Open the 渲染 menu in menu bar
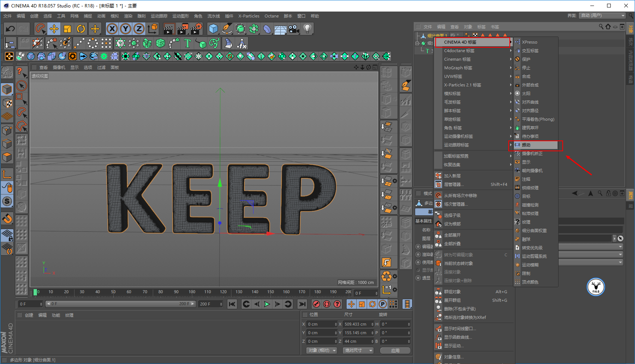635x364 pixels. [128, 16]
